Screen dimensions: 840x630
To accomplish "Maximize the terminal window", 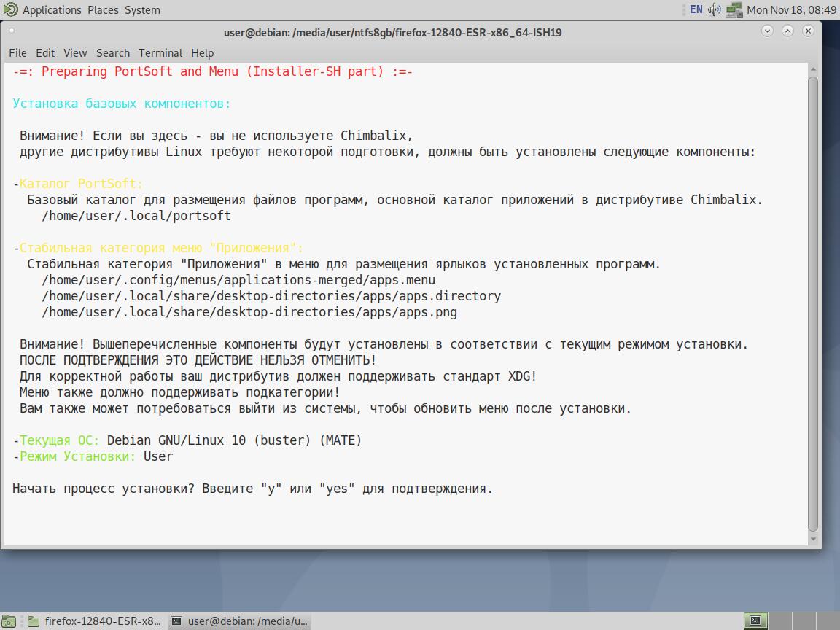I will 787,31.
